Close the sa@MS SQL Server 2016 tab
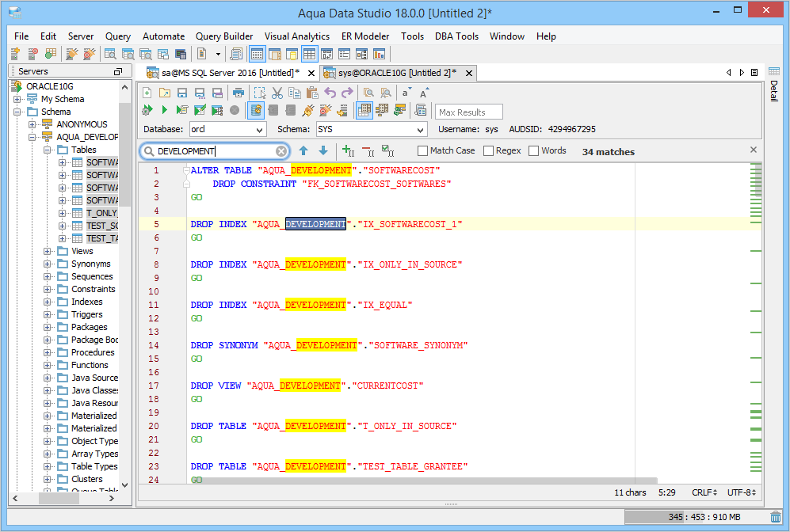 pyautogui.click(x=311, y=74)
